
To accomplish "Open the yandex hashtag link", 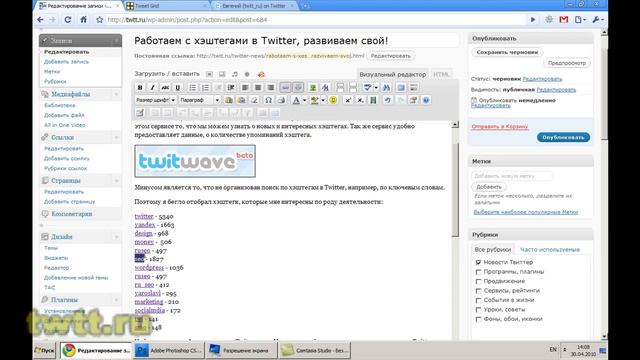I will coord(145,225).
